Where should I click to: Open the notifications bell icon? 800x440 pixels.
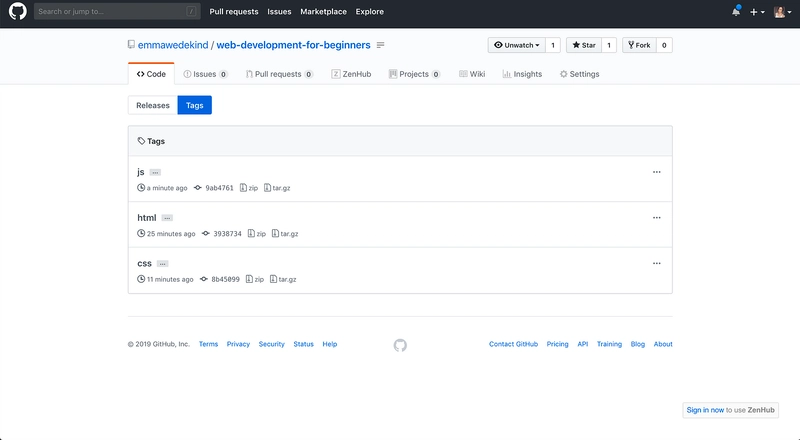click(x=736, y=11)
